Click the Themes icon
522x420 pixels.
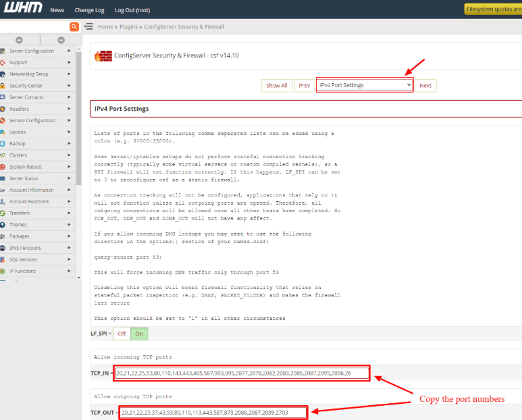tap(3, 225)
